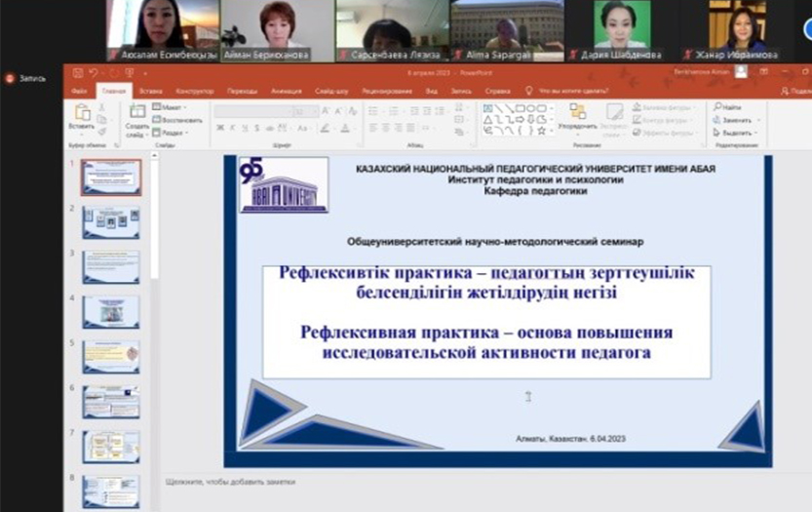This screenshot has width=812, height=512.
Task: Toggle bold (Ж) text formatting
Action: point(218,128)
